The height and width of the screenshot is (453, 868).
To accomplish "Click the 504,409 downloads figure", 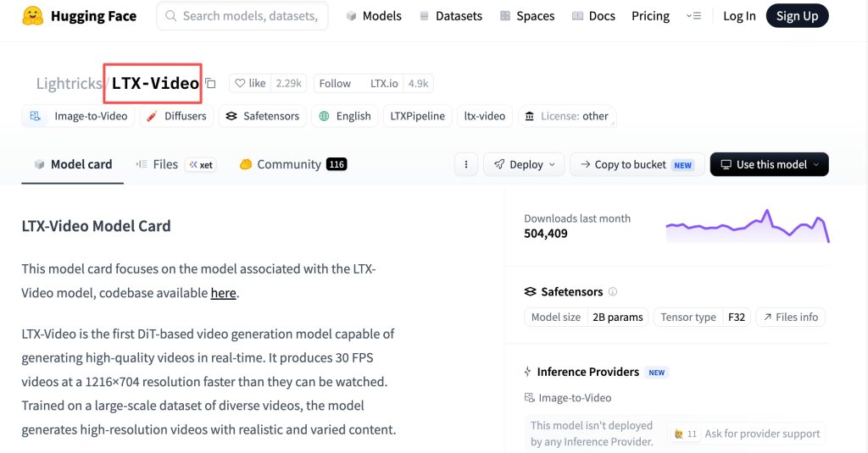I will 546,234.
